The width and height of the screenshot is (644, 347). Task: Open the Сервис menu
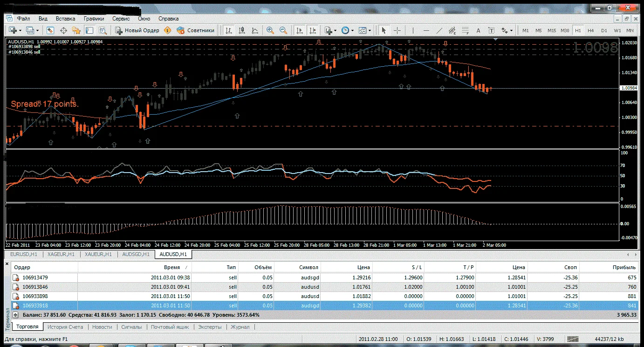[121, 19]
